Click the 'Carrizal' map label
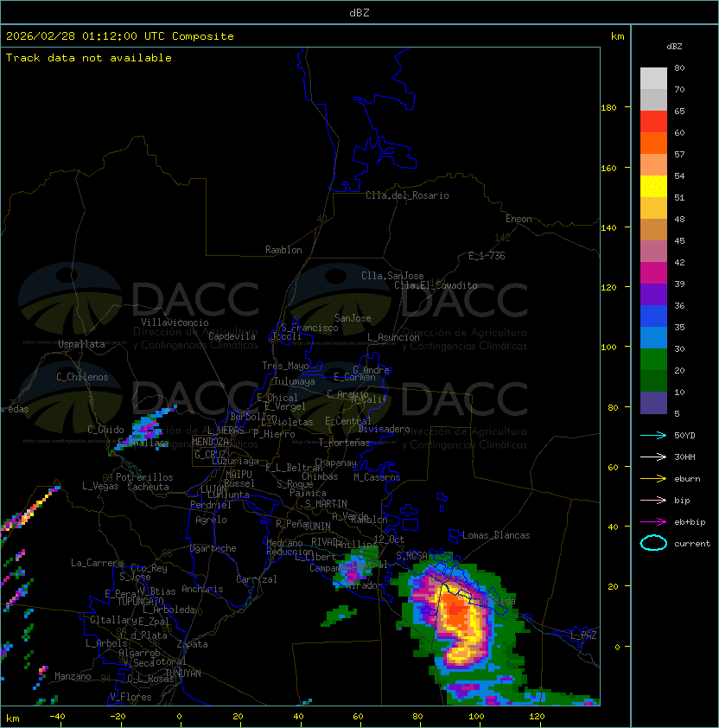 point(256,579)
